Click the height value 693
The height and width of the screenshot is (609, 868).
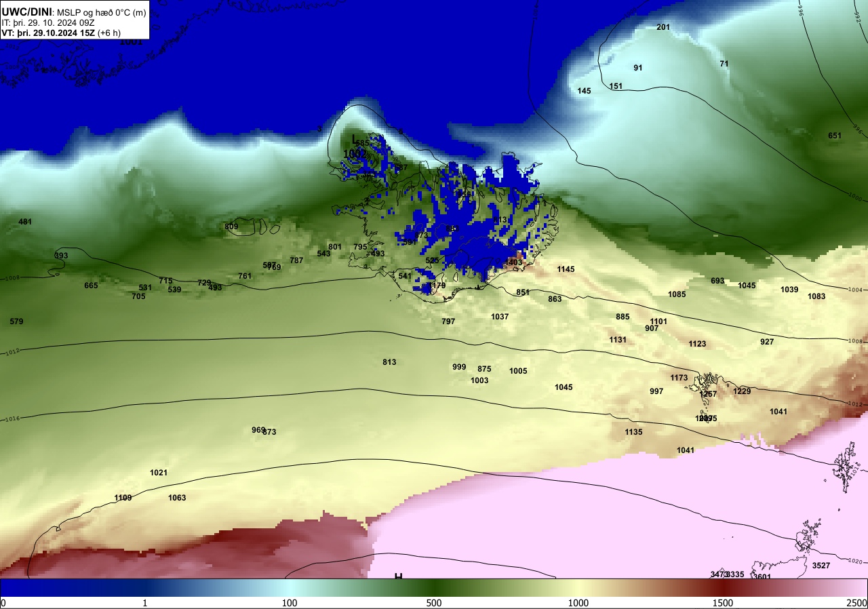click(717, 281)
